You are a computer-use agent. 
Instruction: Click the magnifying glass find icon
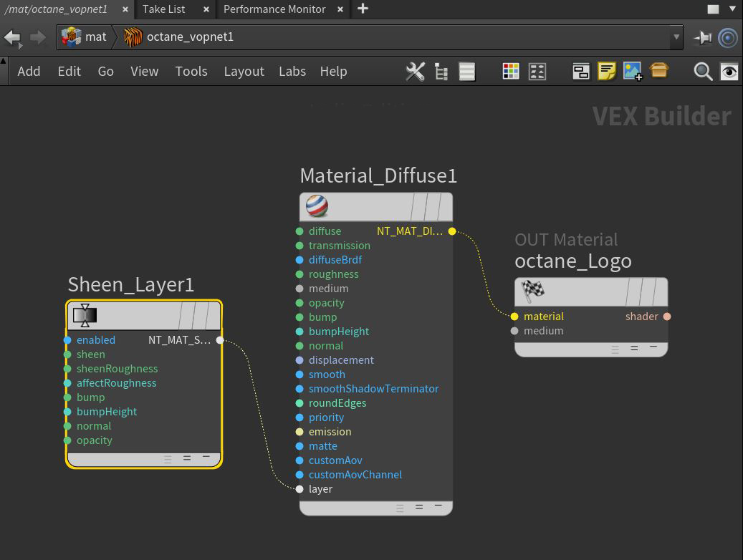tap(703, 72)
